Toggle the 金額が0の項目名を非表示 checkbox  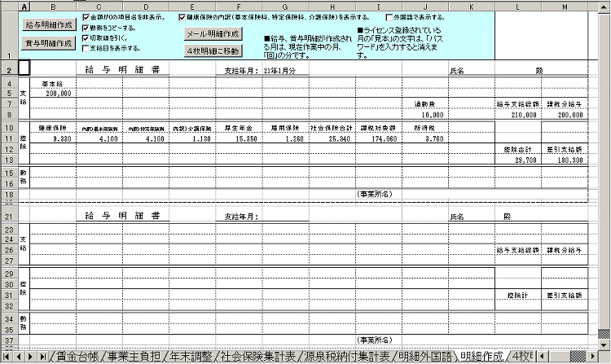click(x=86, y=16)
